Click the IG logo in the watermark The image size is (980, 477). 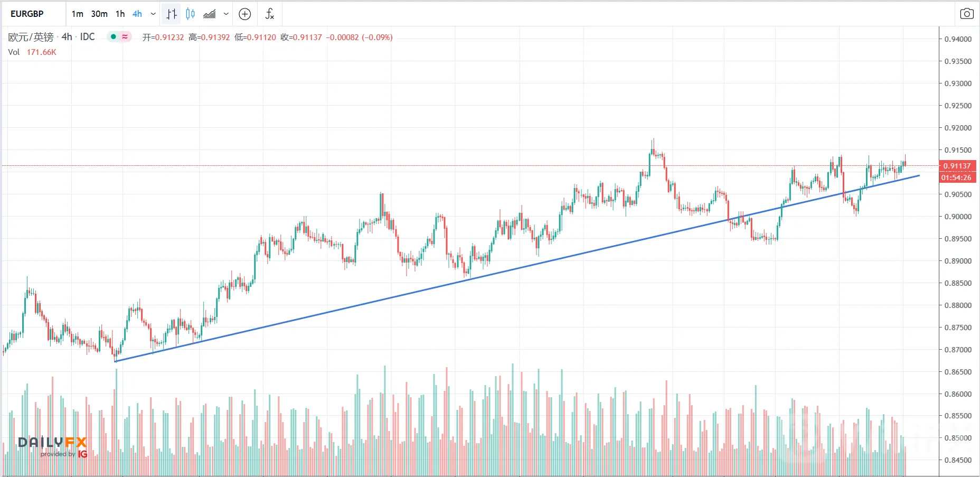[82, 454]
